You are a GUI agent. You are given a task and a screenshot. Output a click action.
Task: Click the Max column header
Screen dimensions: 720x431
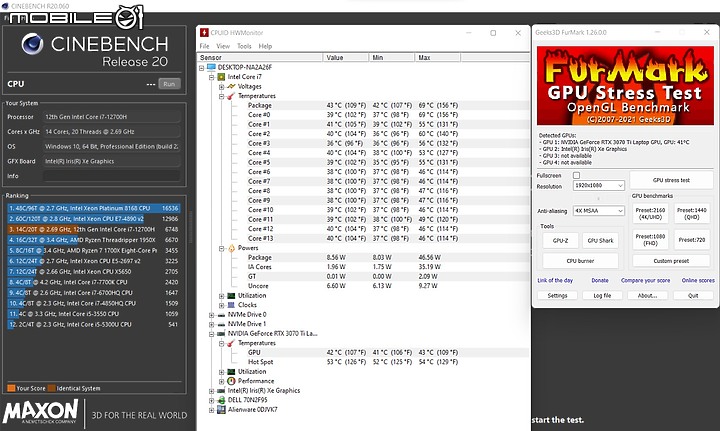437,57
